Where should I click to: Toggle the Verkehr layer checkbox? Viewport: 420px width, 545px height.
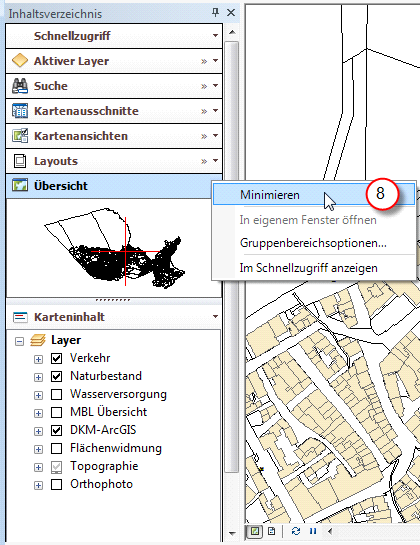pyautogui.click(x=56, y=358)
